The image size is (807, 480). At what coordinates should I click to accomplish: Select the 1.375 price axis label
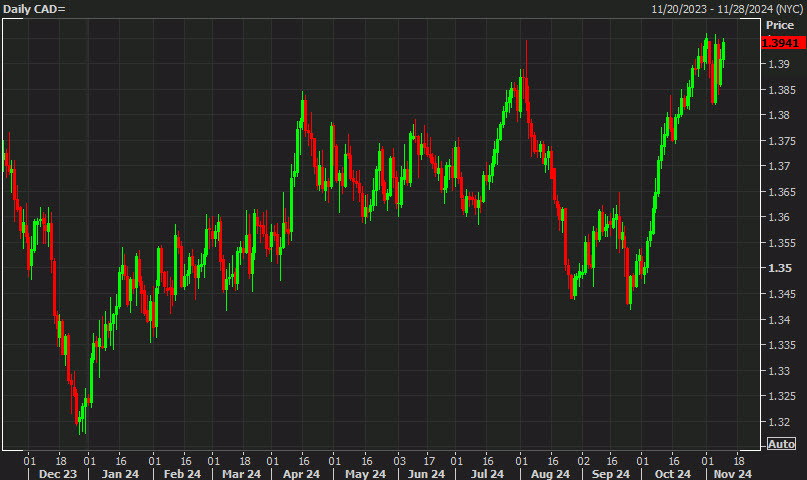tap(782, 141)
